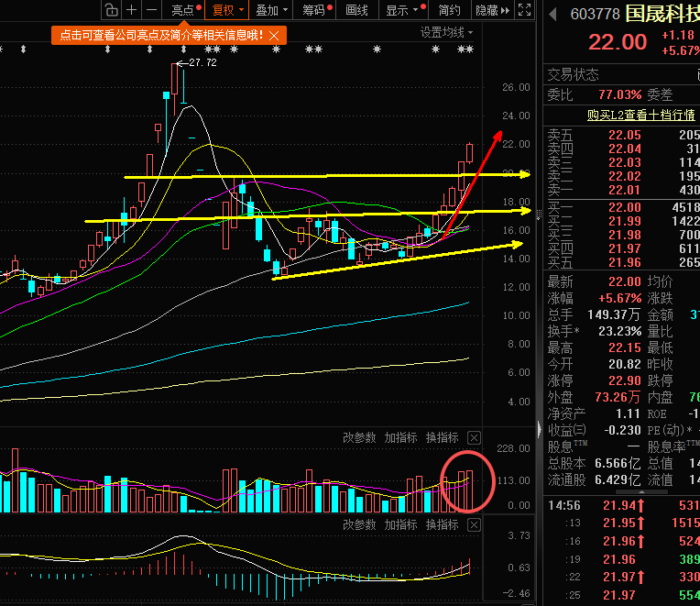Image resolution: width=700 pixels, height=606 pixels.
Task: Expand the 叠加 overlay dropdown
Action: [271, 10]
